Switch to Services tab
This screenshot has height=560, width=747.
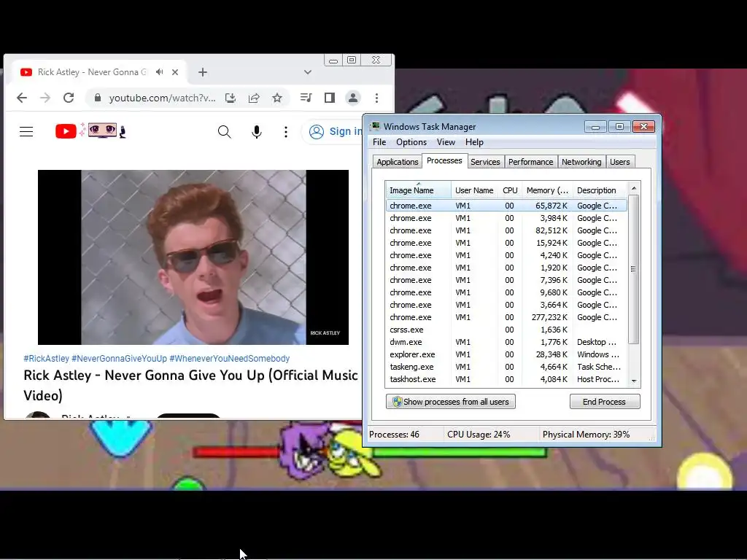click(485, 162)
